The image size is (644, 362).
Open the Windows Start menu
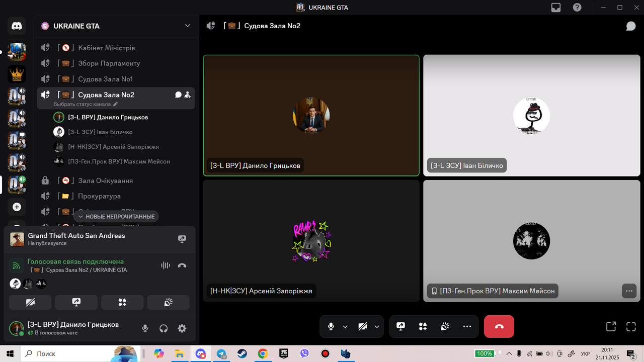10,353
